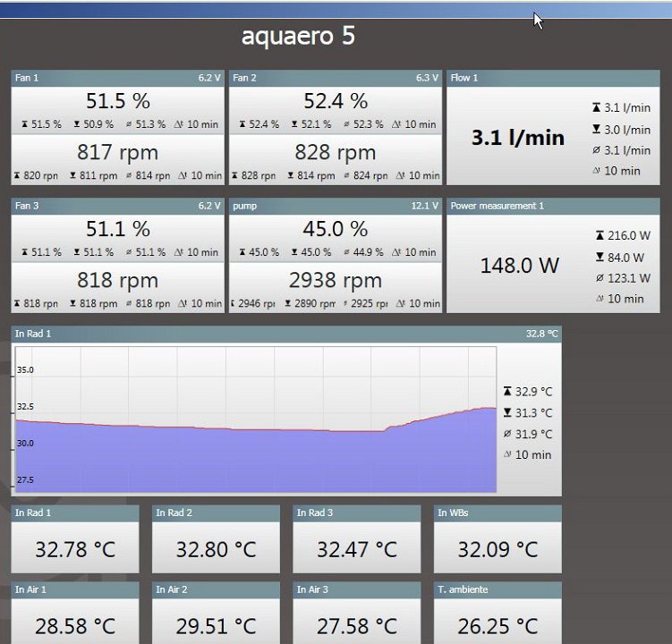This screenshot has height=644, width=672.
Task: Click the time interval icon in Power measurement 1
Action: [x=600, y=298]
